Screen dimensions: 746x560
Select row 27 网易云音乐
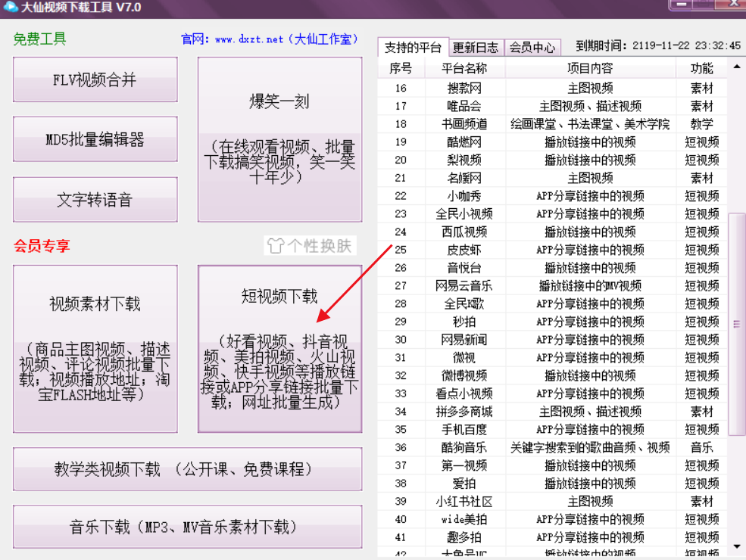click(x=552, y=286)
